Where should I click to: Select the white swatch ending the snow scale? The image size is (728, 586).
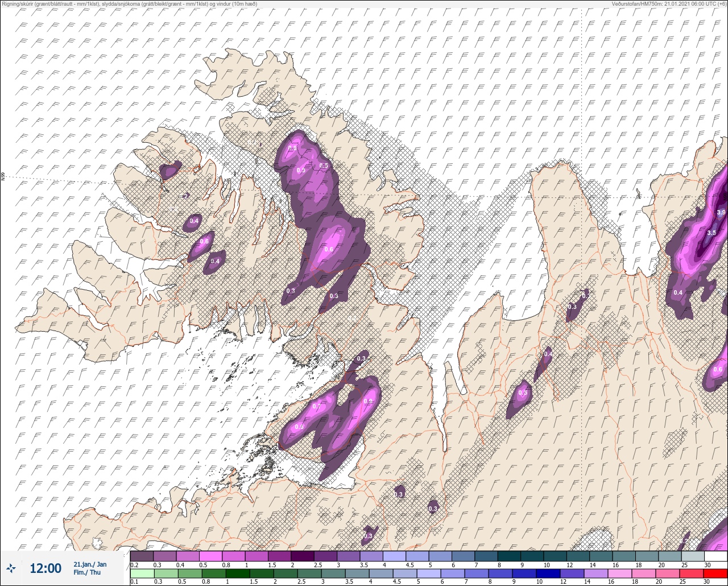[715, 556]
